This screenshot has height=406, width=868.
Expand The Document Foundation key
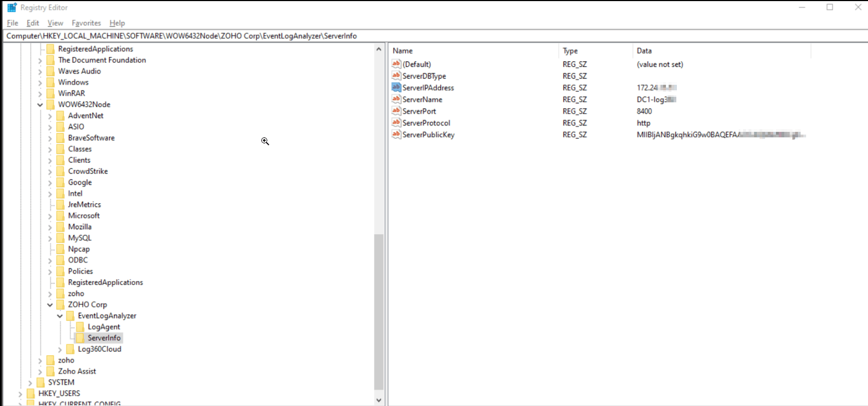click(40, 60)
